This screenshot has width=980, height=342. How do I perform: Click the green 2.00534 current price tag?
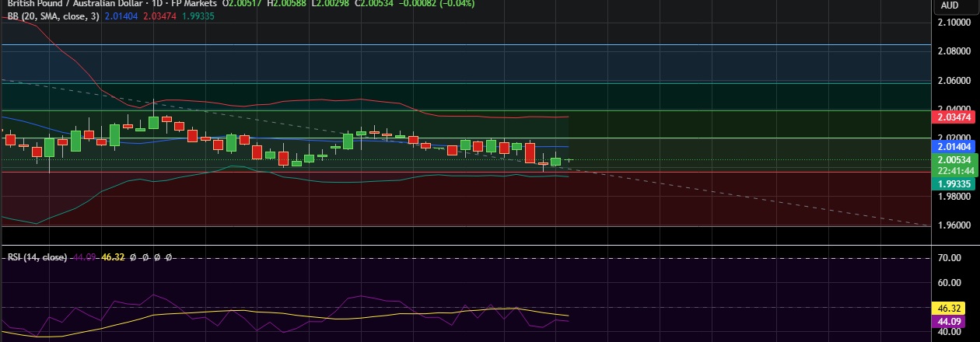(954, 159)
